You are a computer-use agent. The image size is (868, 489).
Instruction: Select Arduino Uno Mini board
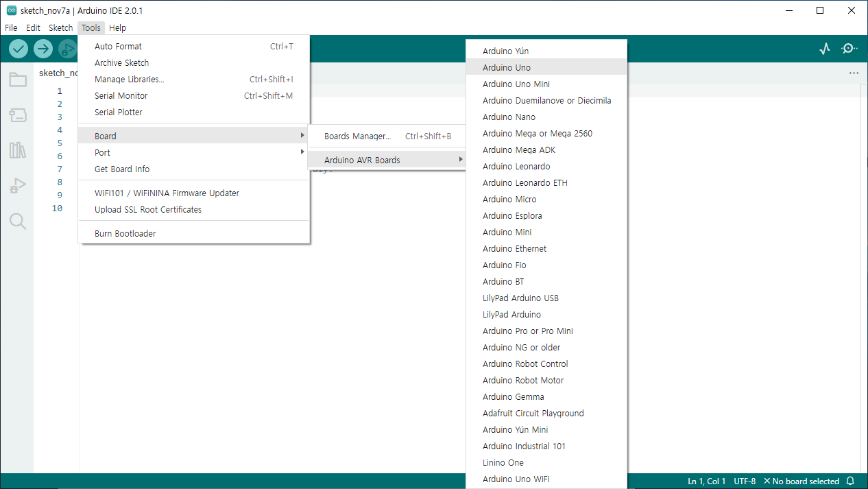coord(546,84)
